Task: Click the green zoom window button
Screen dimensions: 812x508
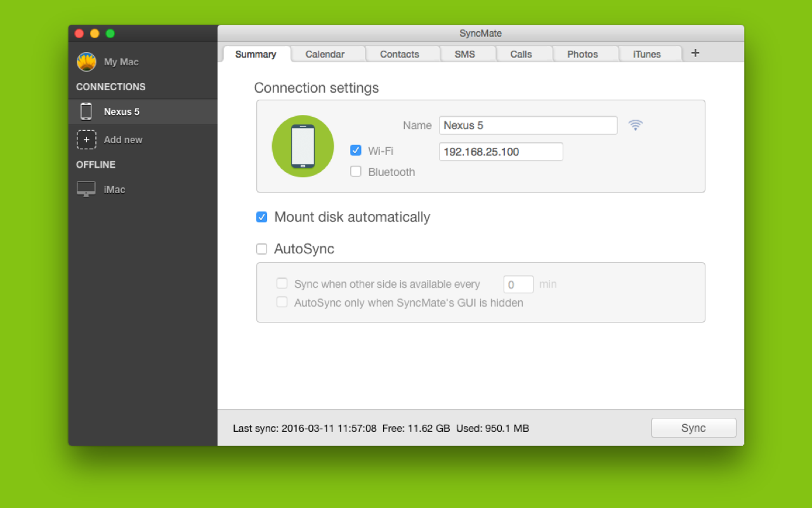Action: (110, 34)
